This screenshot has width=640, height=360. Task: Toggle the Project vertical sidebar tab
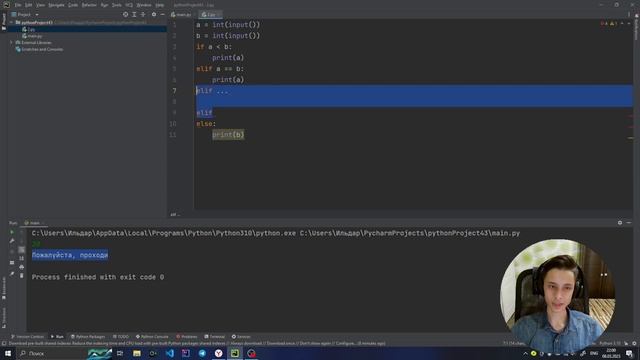pos(4,21)
